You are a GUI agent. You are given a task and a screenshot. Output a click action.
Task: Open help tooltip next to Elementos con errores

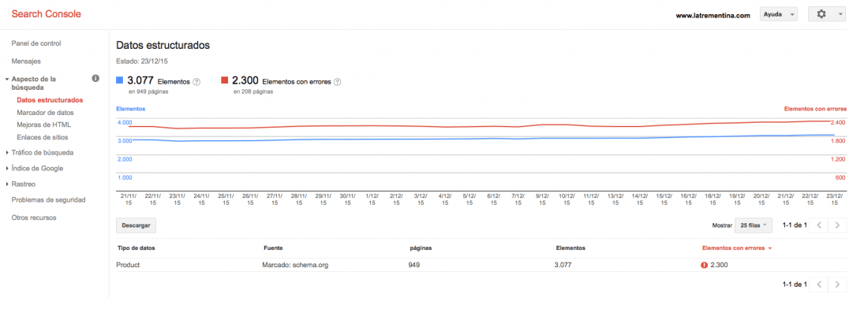(337, 82)
